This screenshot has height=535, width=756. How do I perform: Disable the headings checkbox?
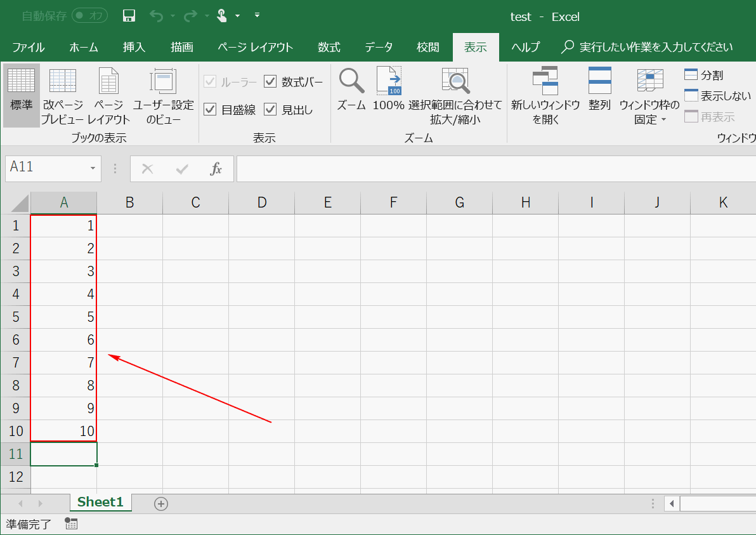tap(270, 109)
